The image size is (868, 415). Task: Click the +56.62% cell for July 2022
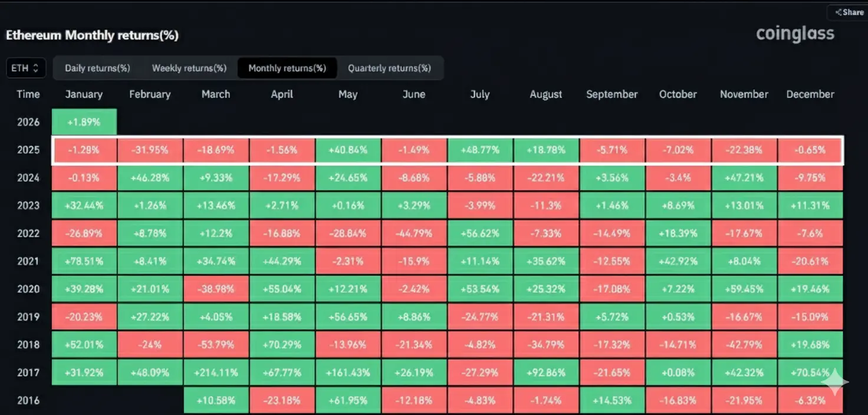[480, 233]
